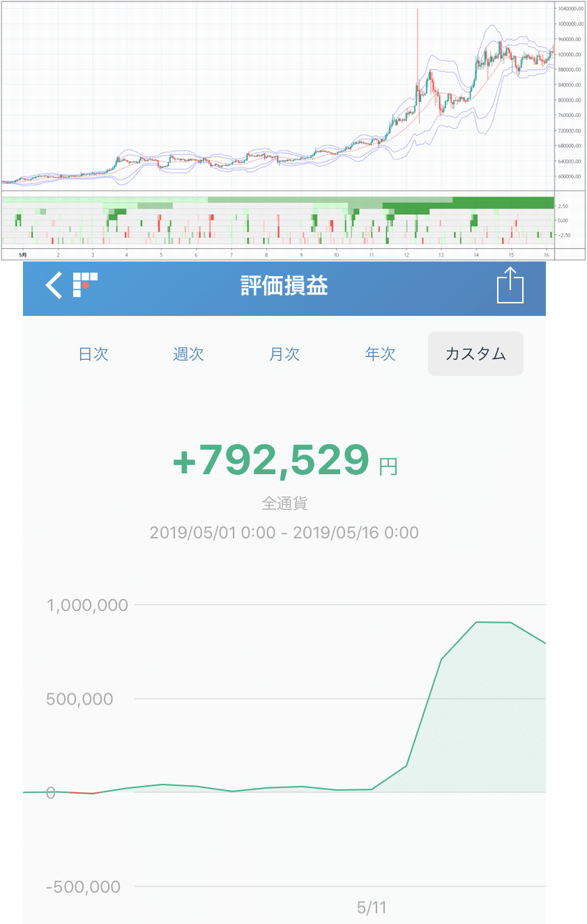
Task: Tap the 2019/05/01 - 2019/05/16 date range
Action: pos(284,533)
